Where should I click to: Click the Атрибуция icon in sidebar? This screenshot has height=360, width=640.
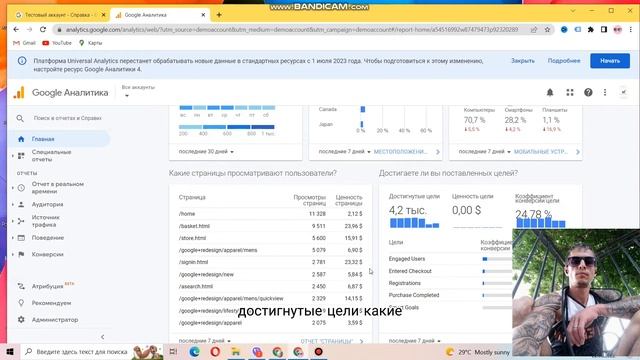[x=21, y=286]
